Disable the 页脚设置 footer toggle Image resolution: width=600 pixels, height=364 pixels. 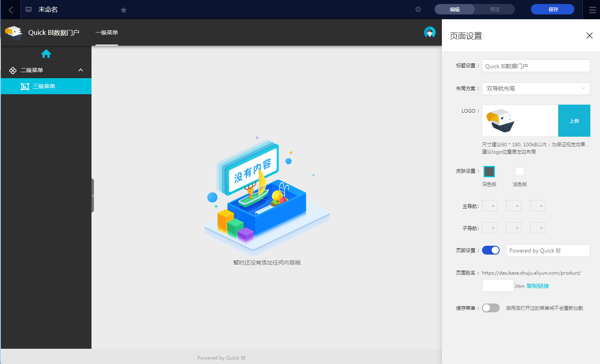491,250
